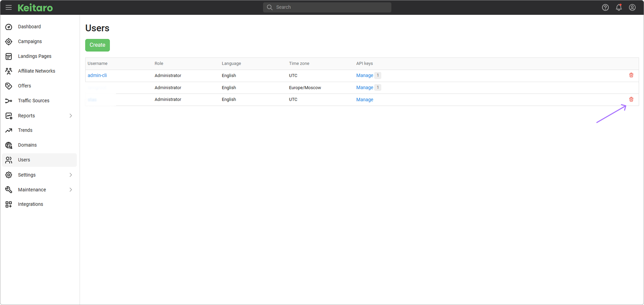Image resolution: width=644 pixels, height=305 pixels.
Task: Expand the Settings submenu
Action: pyautogui.click(x=71, y=175)
